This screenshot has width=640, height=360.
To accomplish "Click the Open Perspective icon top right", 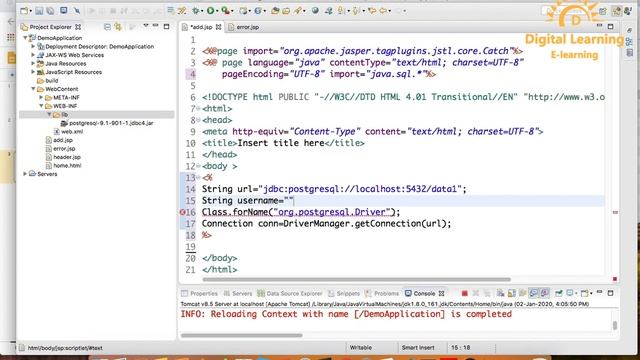I will click(x=603, y=11).
